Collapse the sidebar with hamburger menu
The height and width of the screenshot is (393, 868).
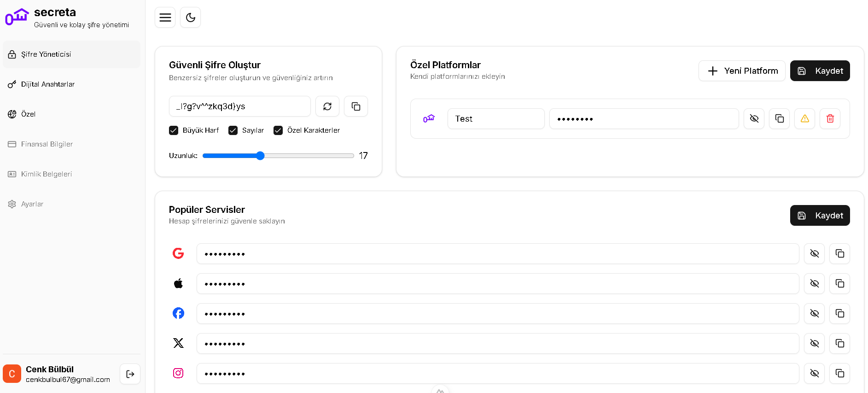click(165, 18)
